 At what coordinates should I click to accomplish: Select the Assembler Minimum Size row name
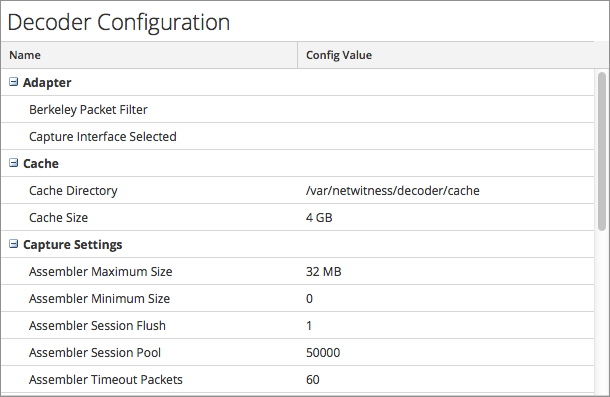[99, 299]
